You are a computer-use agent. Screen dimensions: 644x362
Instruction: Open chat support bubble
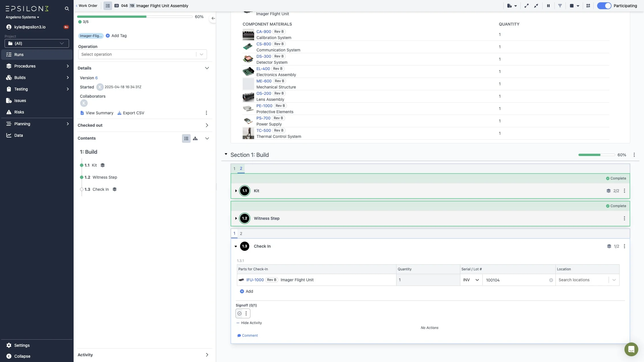[x=631, y=349]
